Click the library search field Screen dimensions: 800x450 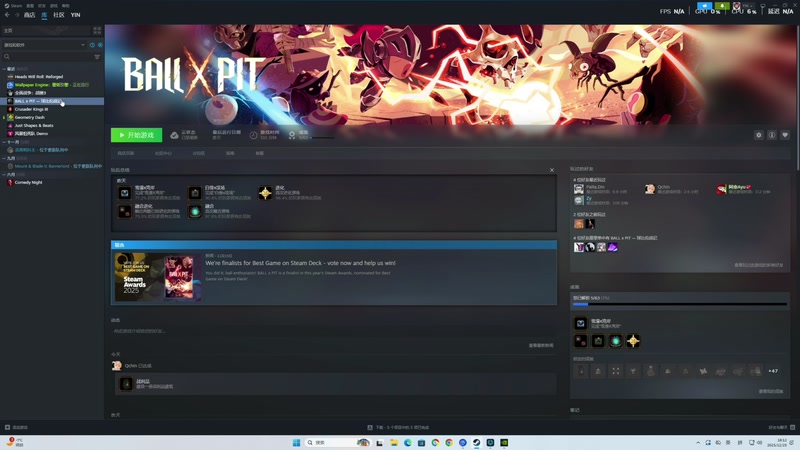[x=47, y=57]
